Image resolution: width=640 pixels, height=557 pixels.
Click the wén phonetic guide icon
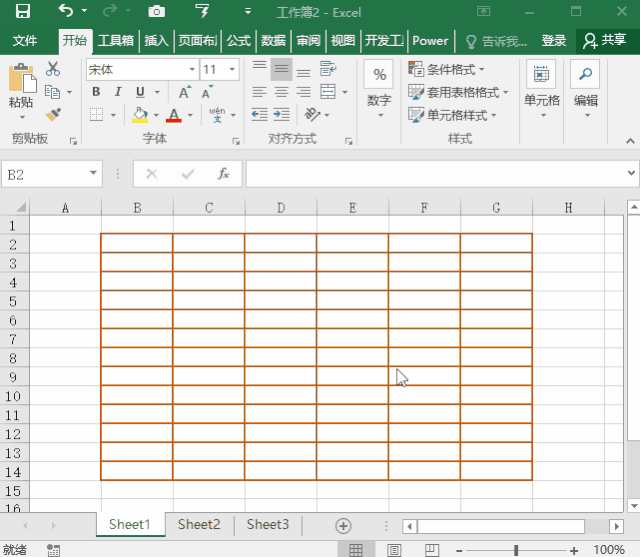(217, 115)
